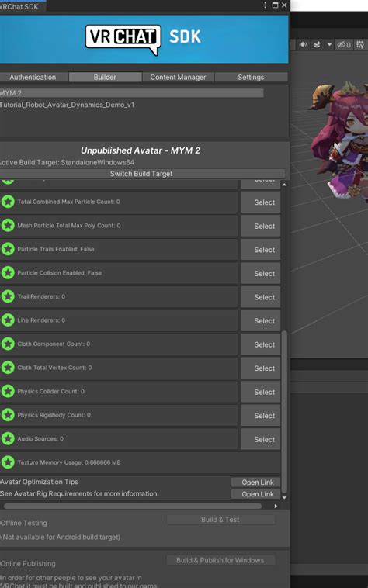Select for Audio Sources row
Image resolution: width=368 pixels, height=588 pixels.
coord(261,439)
